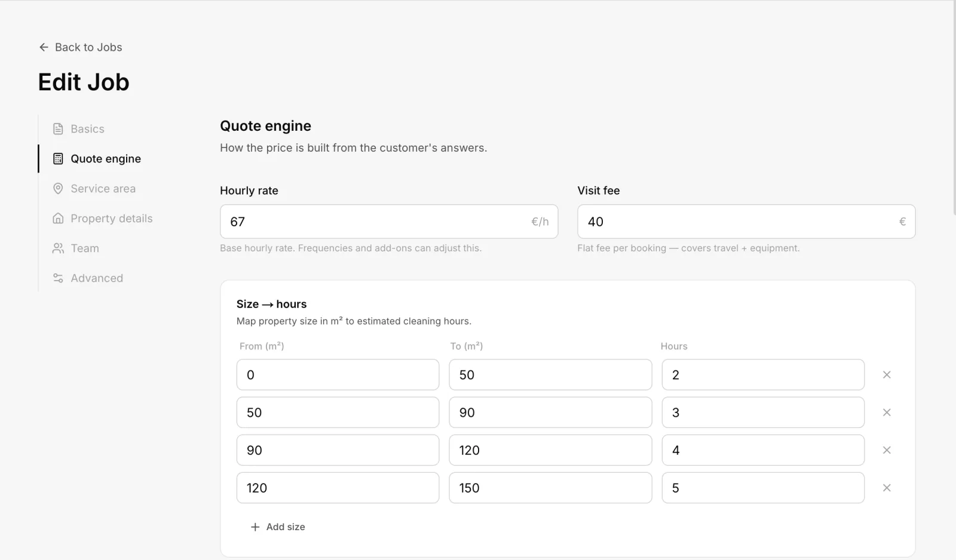Screen dimensions: 956x560
Task: Click the Team people icon
Action: (x=58, y=248)
